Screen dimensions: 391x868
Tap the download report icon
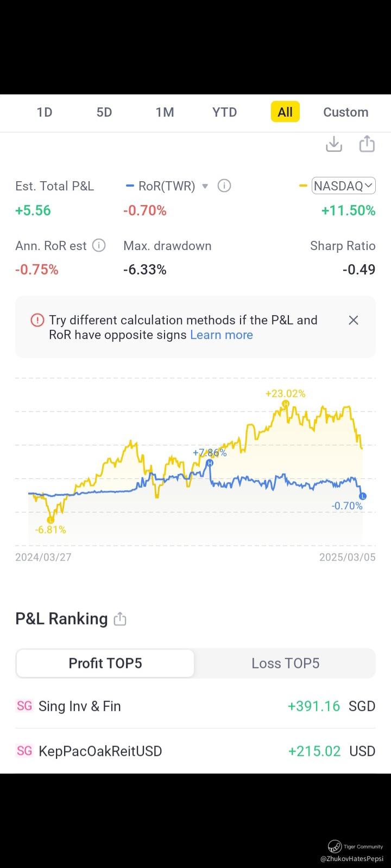tap(333, 144)
